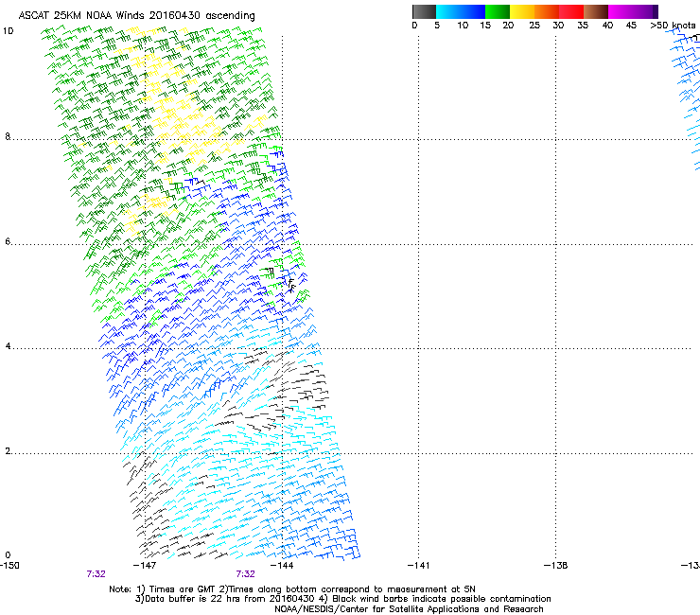
Task: Click the purple 7:32 time left of -144
Action: tap(246, 574)
